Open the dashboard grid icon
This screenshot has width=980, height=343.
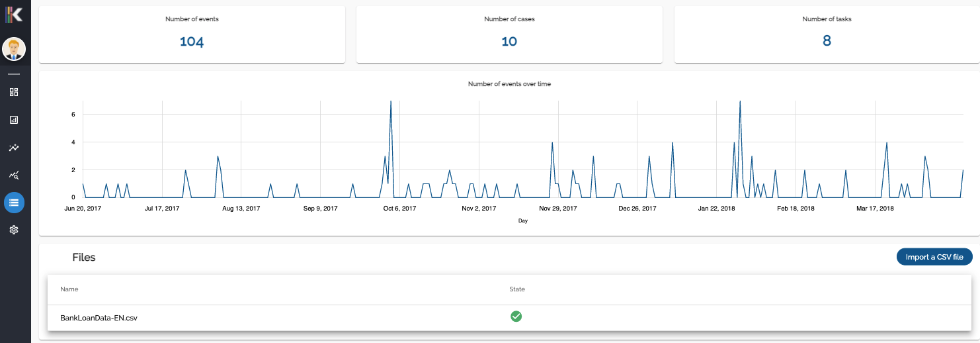point(14,92)
